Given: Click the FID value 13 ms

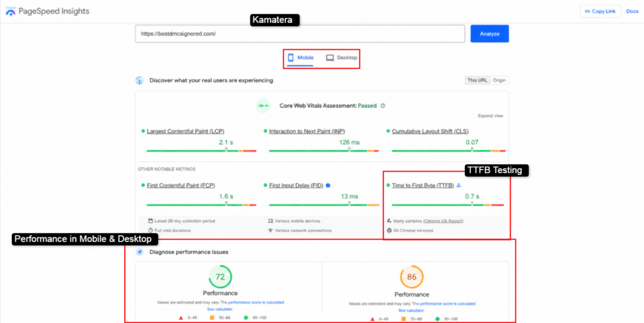Looking at the screenshot, I should [x=350, y=196].
